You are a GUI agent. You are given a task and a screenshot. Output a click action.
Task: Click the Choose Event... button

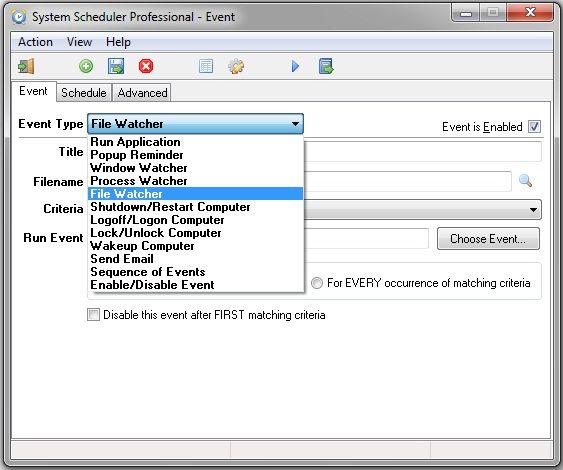(x=488, y=239)
